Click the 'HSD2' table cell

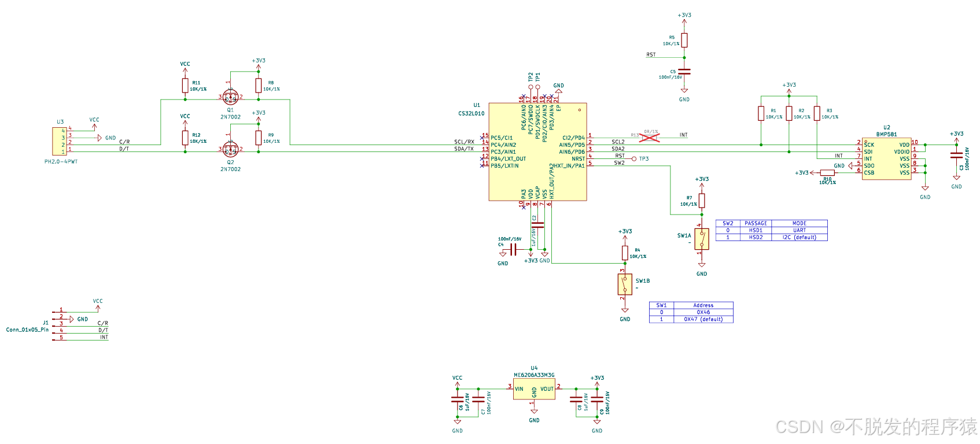(x=756, y=237)
